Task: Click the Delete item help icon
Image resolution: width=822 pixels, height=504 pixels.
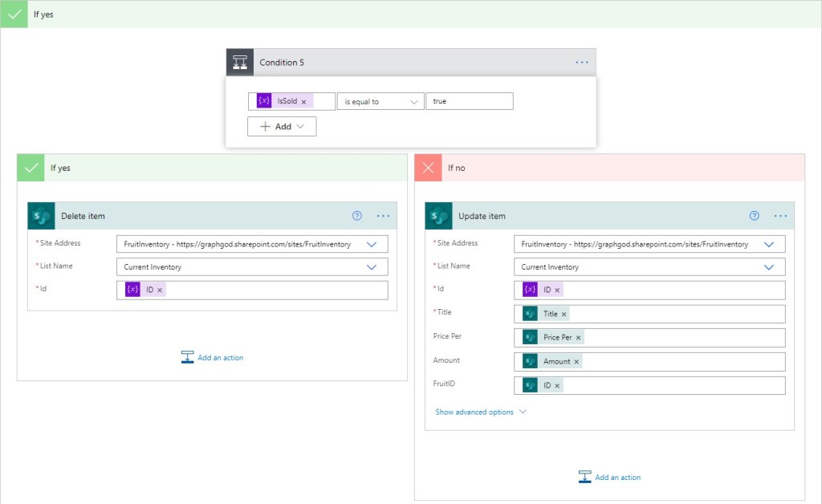Action: click(x=357, y=216)
